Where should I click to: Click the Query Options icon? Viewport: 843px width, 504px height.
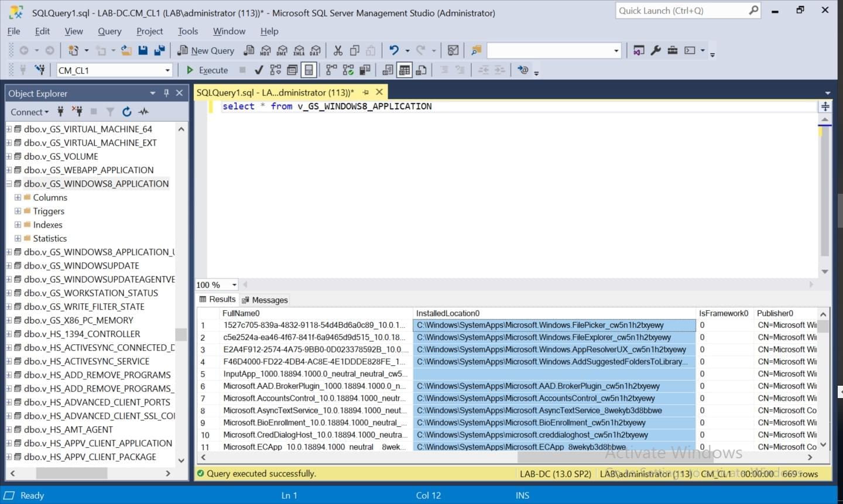pos(292,70)
